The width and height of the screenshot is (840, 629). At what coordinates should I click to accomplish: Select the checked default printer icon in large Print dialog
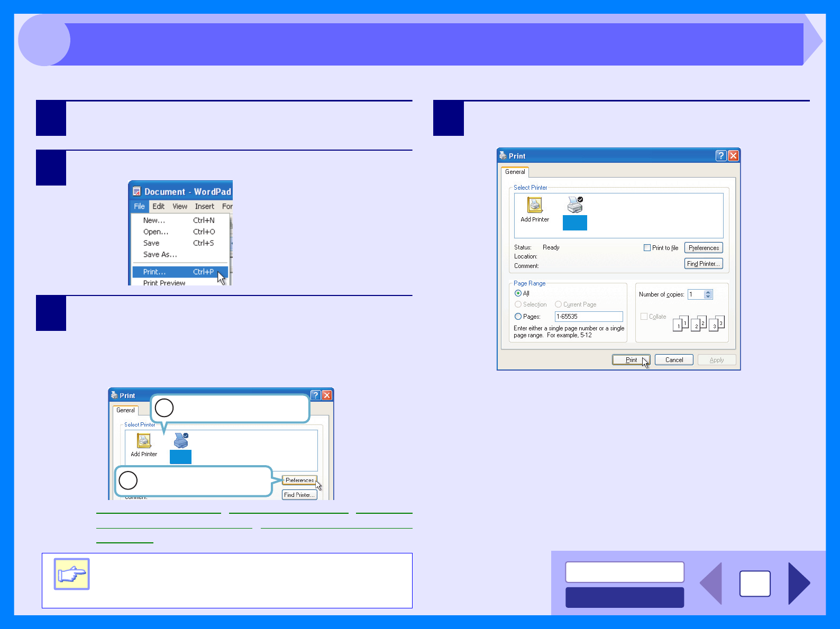tap(575, 205)
